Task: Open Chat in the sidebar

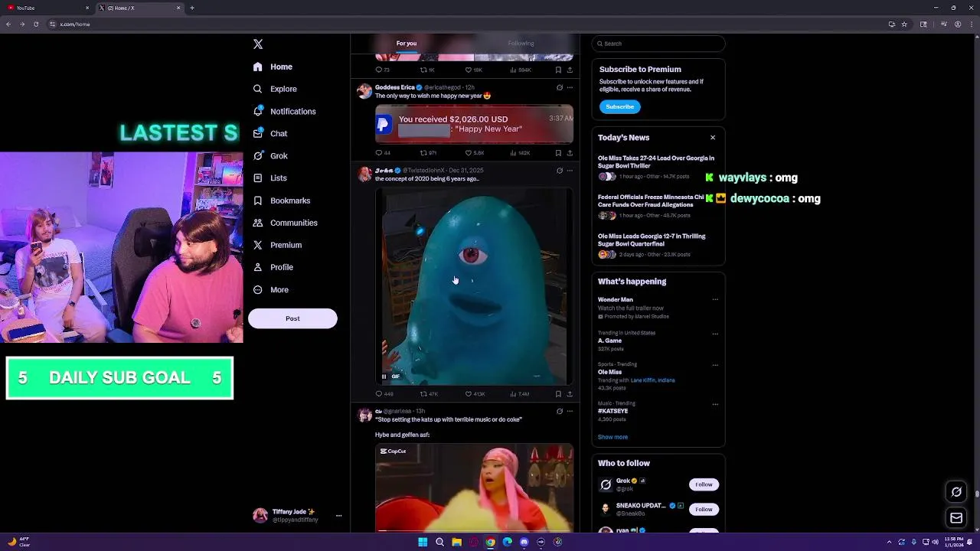Action: pos(270,133)
